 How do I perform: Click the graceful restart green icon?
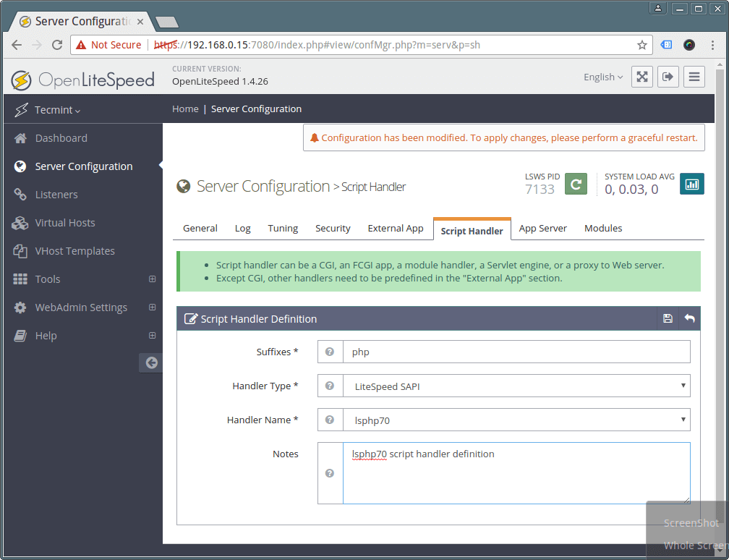[x=576, y=184]
